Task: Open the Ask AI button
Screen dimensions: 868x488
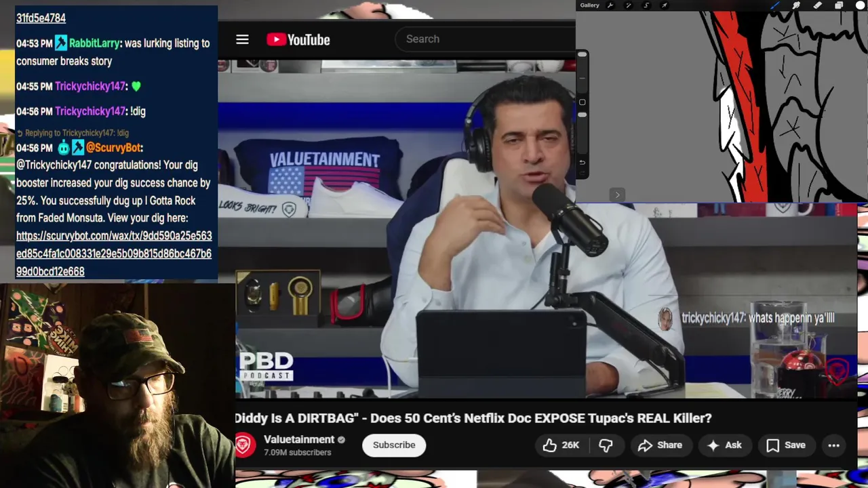Action: pos(724,445)
